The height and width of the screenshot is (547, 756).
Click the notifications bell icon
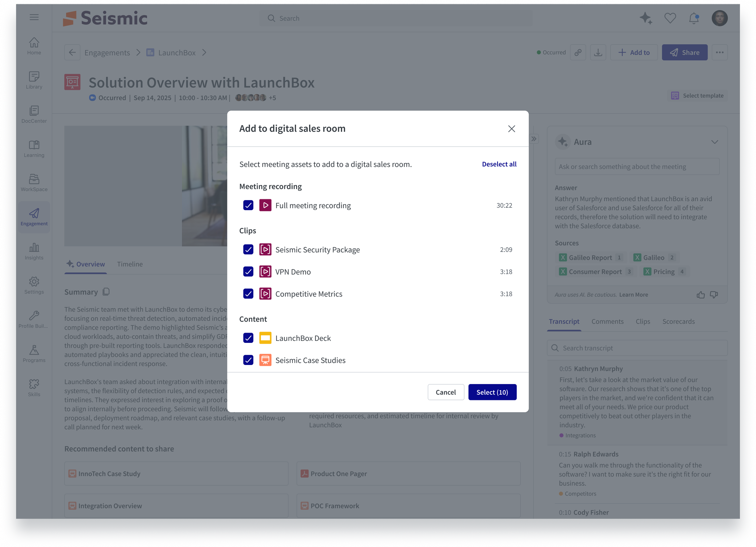(x=694, y=18)
